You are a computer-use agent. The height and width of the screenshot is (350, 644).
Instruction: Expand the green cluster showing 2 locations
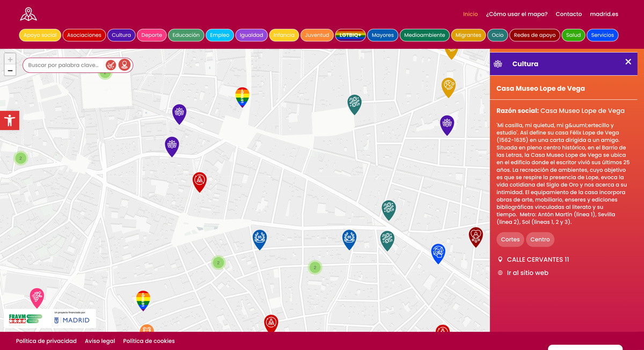(x=218, y=263)
